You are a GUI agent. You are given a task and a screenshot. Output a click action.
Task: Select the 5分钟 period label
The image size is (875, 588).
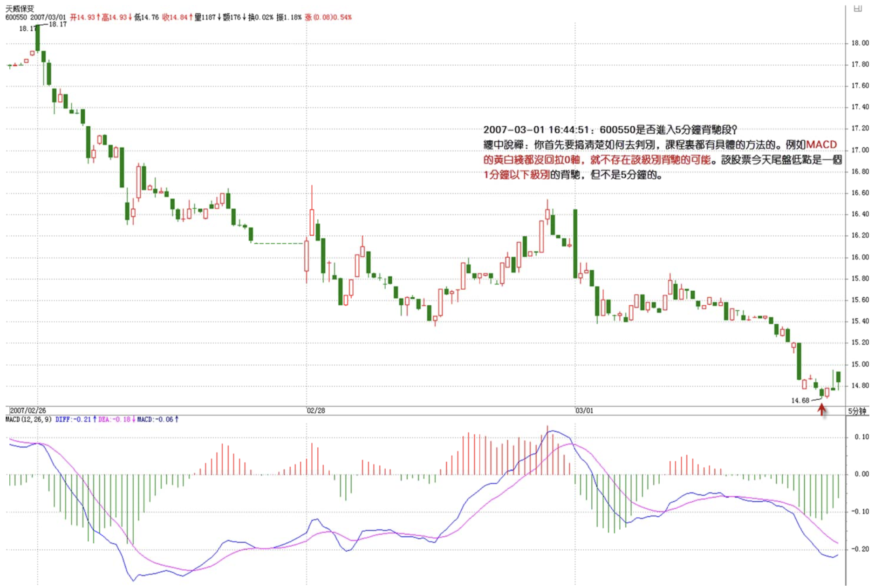(x=857, y=411)
